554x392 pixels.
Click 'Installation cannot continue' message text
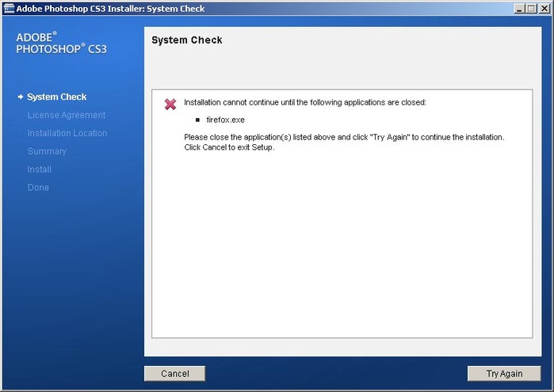click(x=305, y=102)
